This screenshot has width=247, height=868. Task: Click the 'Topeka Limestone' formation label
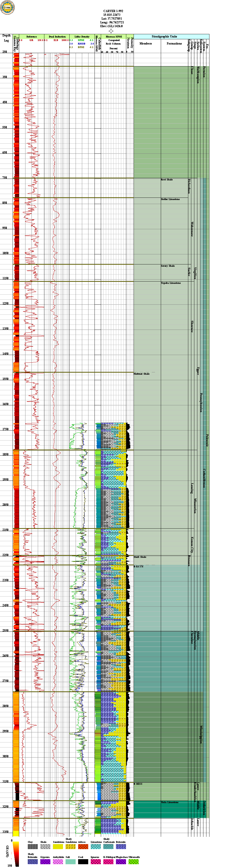(x=171, y=283)
